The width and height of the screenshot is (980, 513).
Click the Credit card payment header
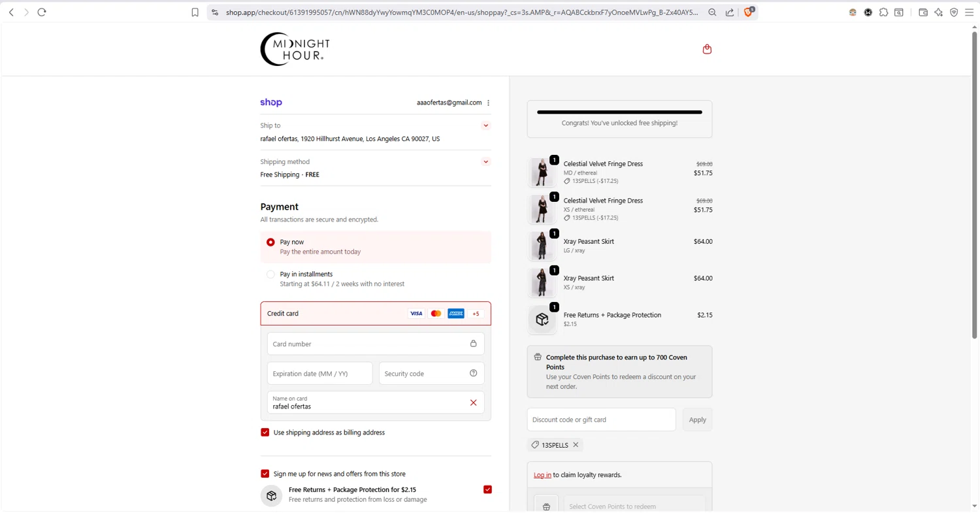point(376,314)
